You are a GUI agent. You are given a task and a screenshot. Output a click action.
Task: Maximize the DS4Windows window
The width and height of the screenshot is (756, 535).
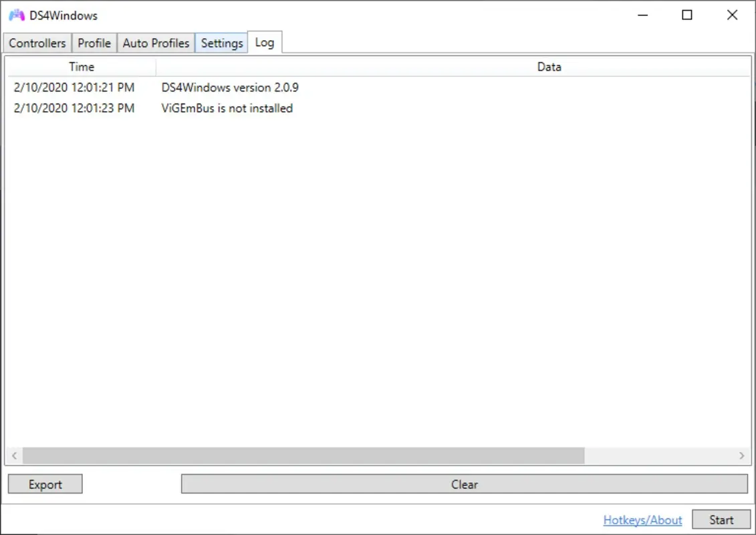point(686,15)
